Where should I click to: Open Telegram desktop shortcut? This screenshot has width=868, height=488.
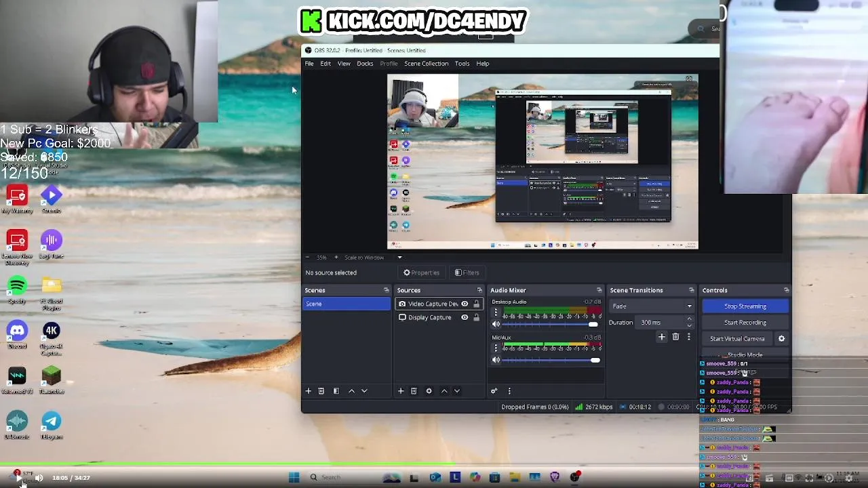[x=51, y=425]
